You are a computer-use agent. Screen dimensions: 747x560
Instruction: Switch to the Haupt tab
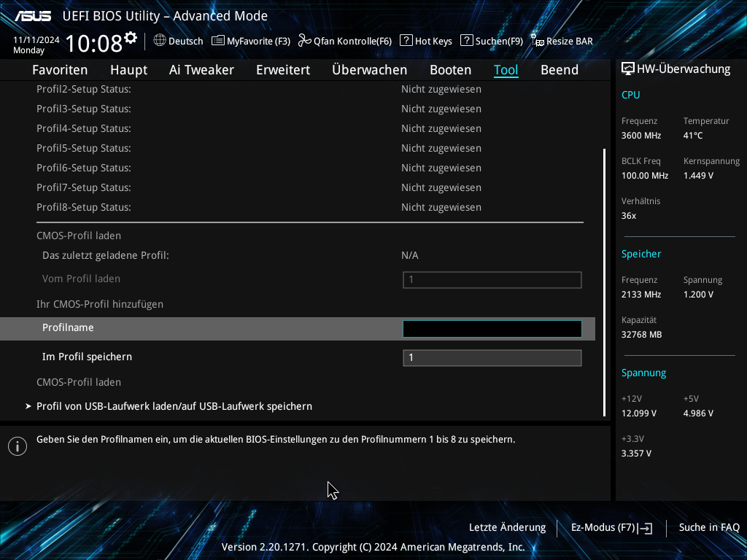[x=128, y=70]
